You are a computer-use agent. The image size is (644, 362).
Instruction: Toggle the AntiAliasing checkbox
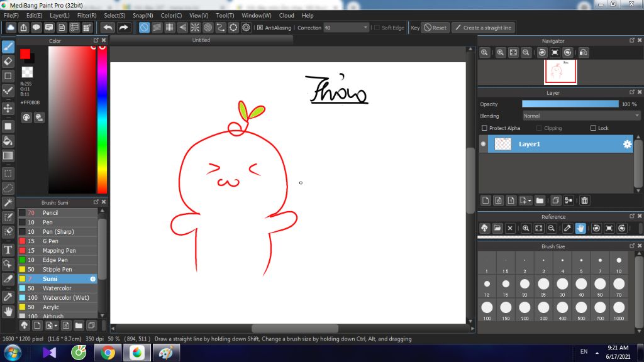[x=260, y=28]
